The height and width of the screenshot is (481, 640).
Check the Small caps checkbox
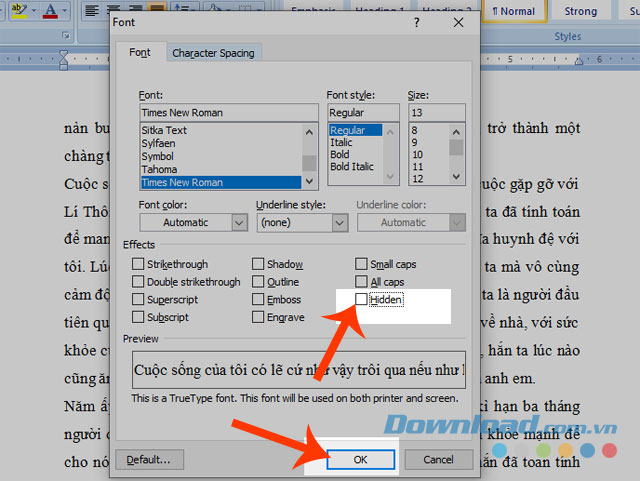pos(361,264)
